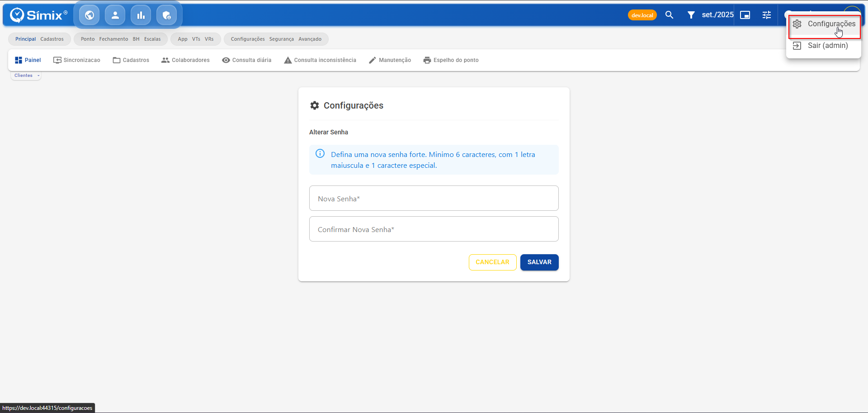Open the person module icon
This screenshot has height=413, width=868.
115,15
